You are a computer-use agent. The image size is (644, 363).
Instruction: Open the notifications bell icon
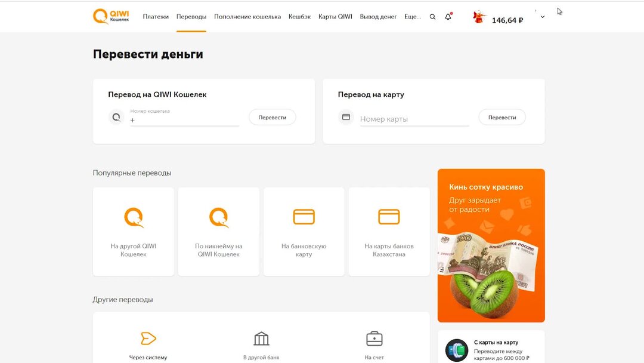pos(448,17)
